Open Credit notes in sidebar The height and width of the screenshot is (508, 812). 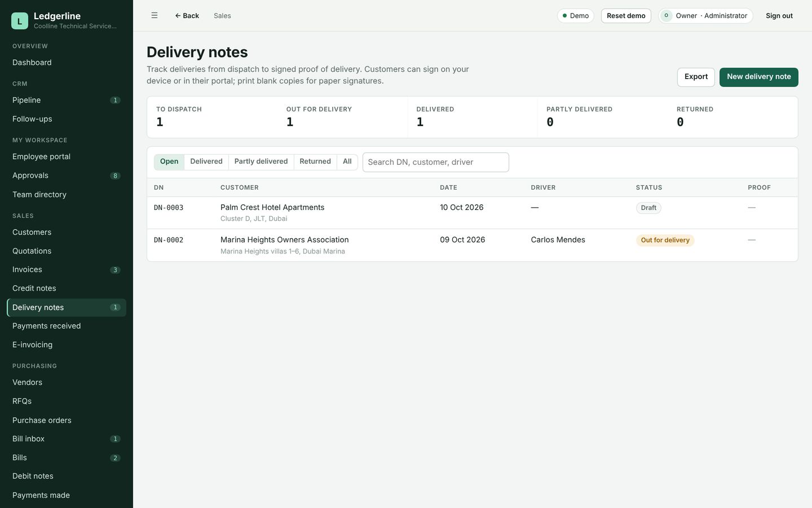pyautogui.click(x=67, y=288)
